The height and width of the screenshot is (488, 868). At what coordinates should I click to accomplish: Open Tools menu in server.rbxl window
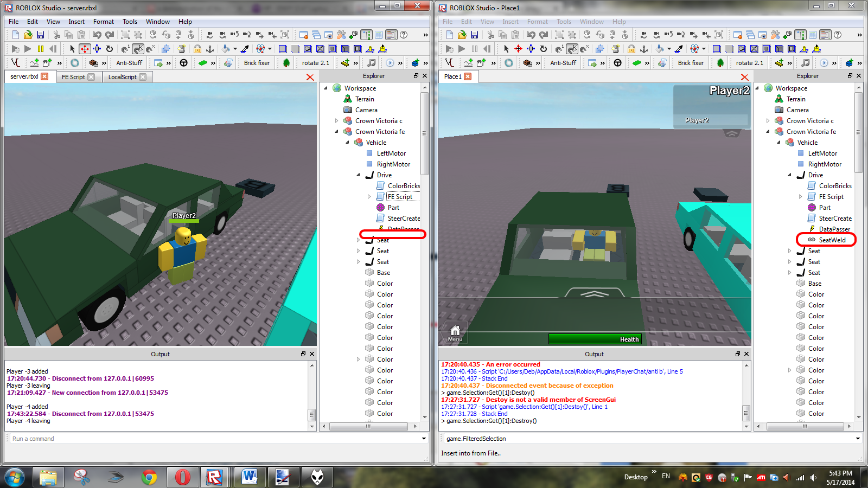tap(130, 22)
